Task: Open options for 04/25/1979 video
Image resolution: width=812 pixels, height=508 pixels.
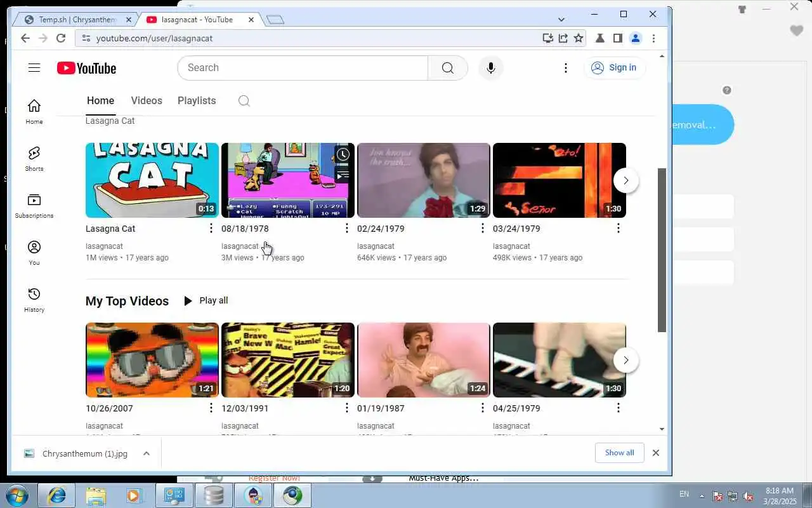Action: (x=619, y=408)
